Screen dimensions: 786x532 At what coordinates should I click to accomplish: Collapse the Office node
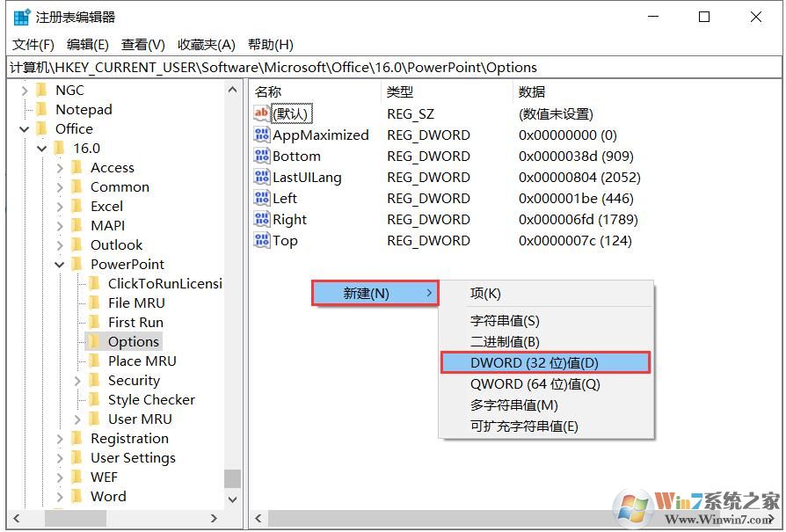click(x=25, y=128)
